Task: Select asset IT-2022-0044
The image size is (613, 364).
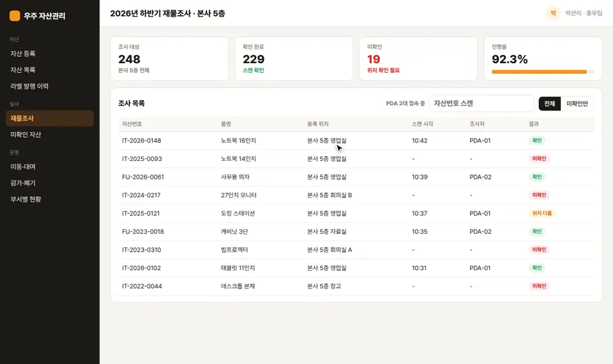Action: click(x=142, y=286)
